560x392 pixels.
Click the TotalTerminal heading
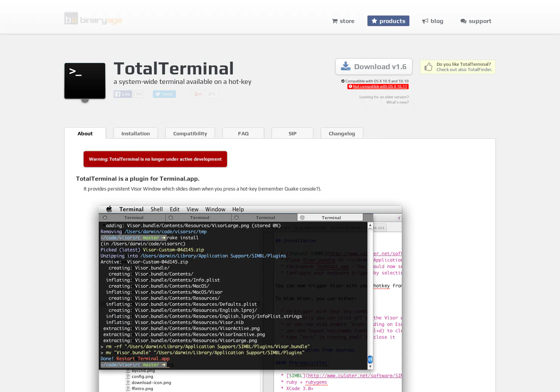click(x=174, y=68)
